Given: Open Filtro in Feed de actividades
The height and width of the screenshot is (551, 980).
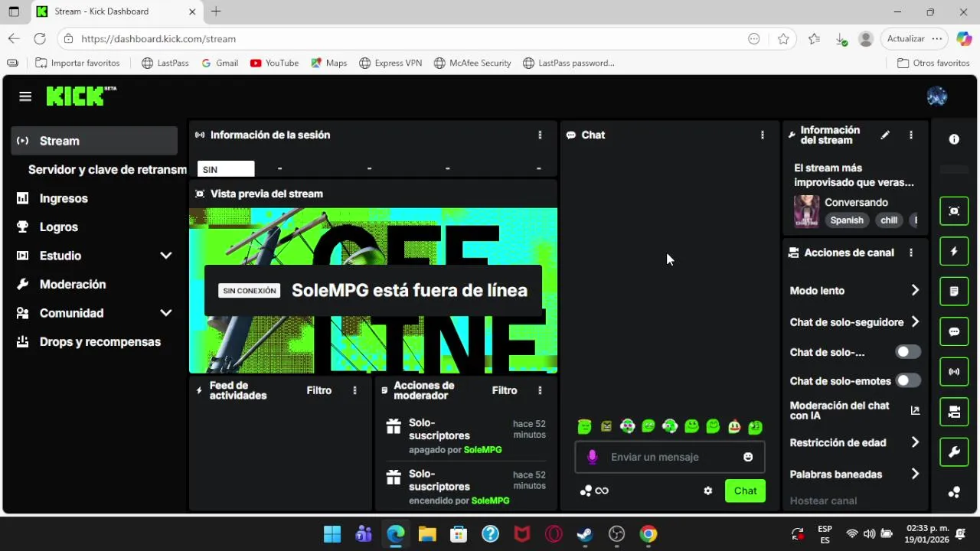Looking at the screenshot, I should [x=319, y=390].
